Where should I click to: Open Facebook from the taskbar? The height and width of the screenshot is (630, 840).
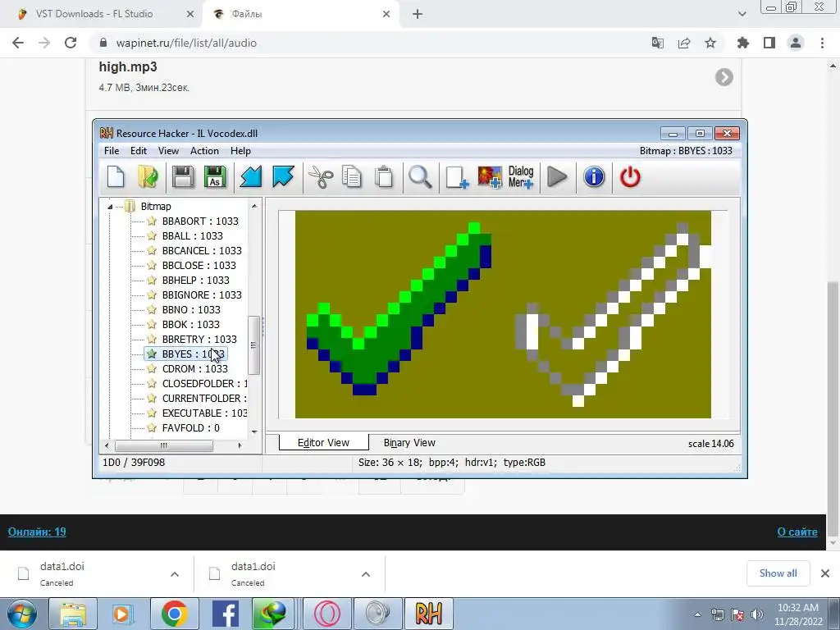point(226,614)
